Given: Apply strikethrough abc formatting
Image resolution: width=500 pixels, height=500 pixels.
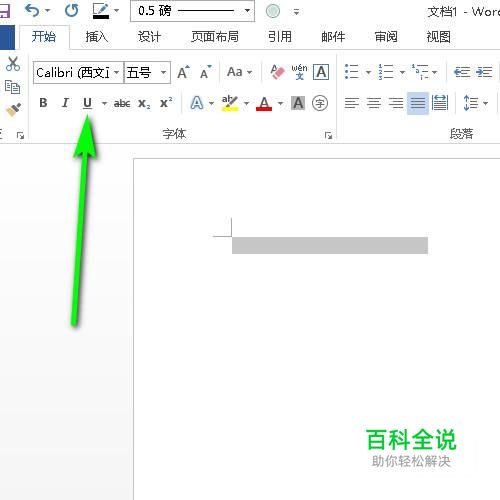Looking at the screenshot, I should (122, 103).
